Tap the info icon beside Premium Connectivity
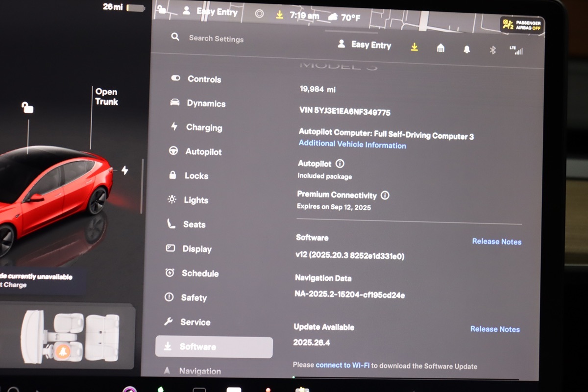Screen dimensions: 588x392 (385, 196)
